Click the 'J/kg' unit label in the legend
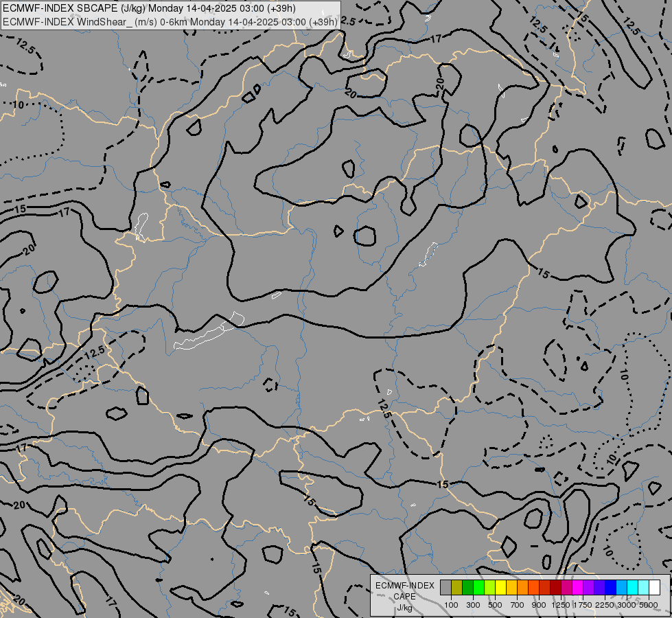Viewport: 672px width, 618px height. coord(404,608)
